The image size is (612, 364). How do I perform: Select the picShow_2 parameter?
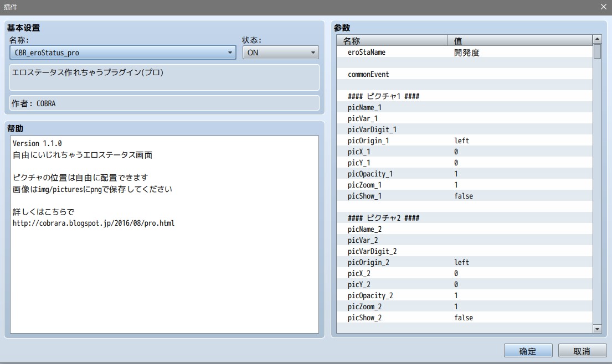click(465, 318)
